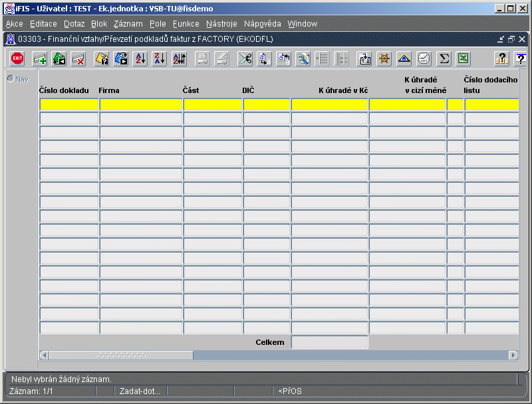
Task: Click the green save record icon
Action: 59,58
